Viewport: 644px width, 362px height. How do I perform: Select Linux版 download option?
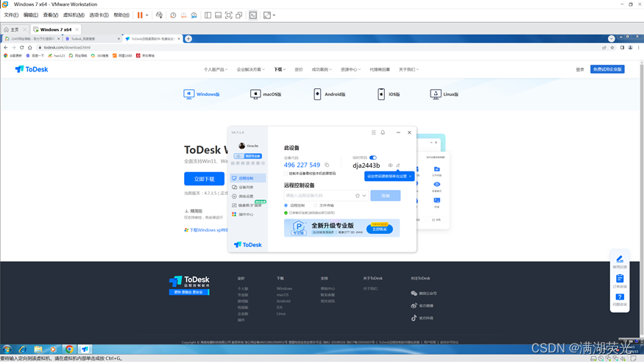444,94
